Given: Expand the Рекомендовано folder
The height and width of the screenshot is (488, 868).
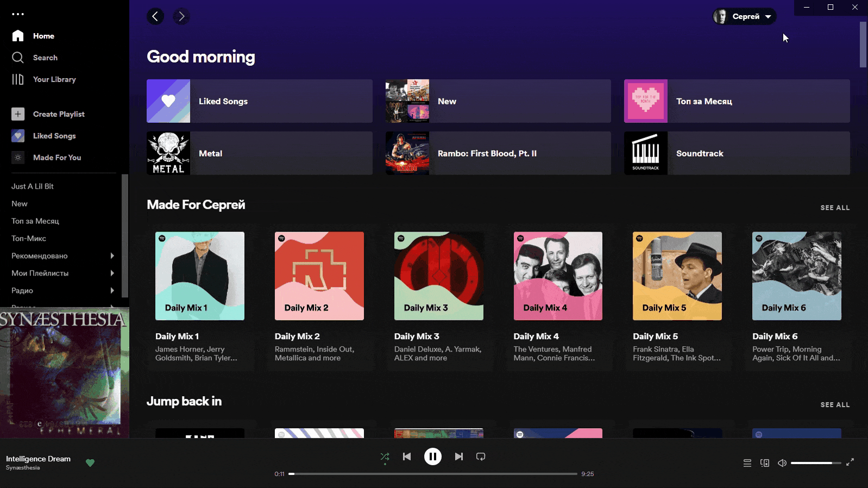Looking at the screenshot, I should [112, 256].
